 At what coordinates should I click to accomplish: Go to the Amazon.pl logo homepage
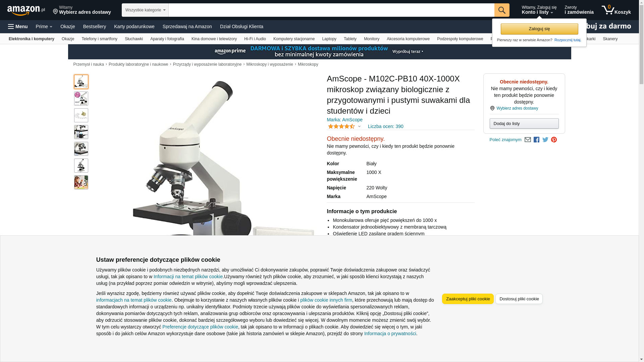[26, 10]
